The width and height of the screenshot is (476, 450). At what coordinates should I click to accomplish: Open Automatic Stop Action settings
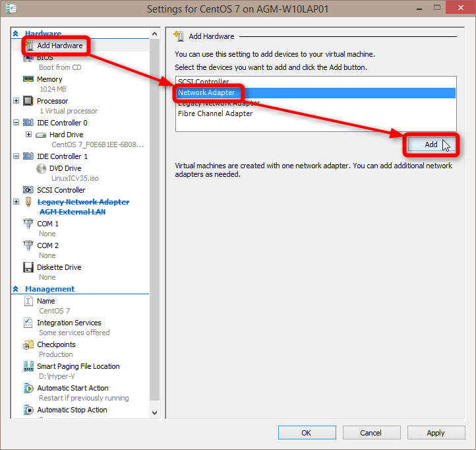[x=73, y=410]
